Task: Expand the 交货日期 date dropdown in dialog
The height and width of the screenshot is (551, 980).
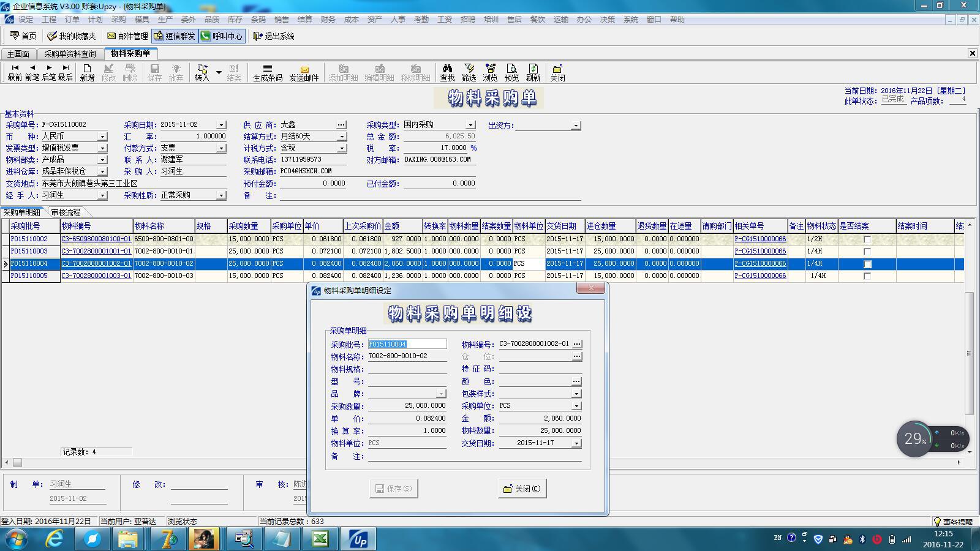Action: coord(576,443)
